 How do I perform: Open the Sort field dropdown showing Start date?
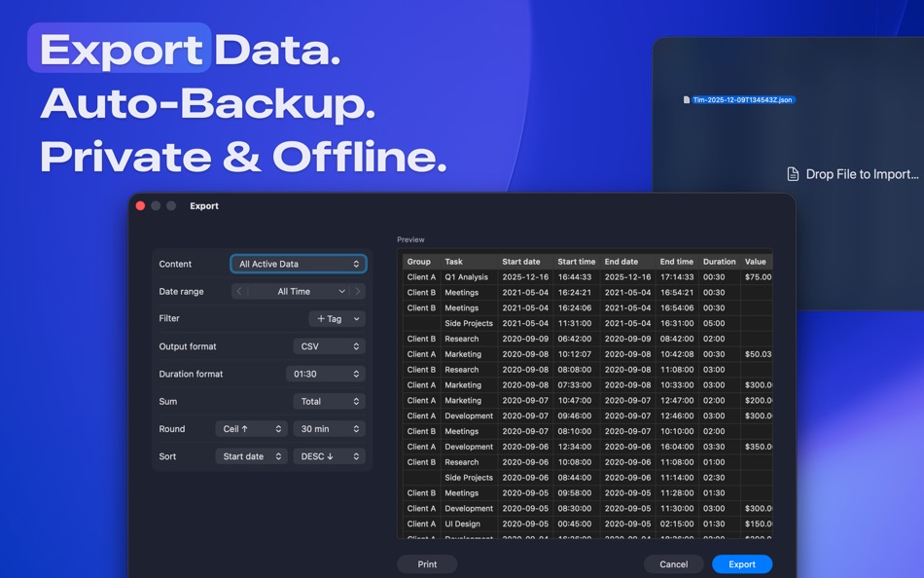coord(251,455)
